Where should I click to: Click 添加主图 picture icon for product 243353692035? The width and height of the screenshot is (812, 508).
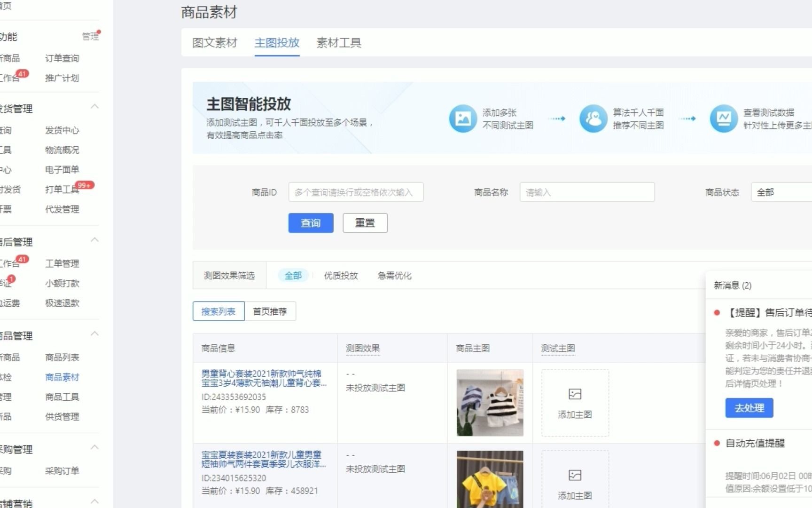click(574, 394)
